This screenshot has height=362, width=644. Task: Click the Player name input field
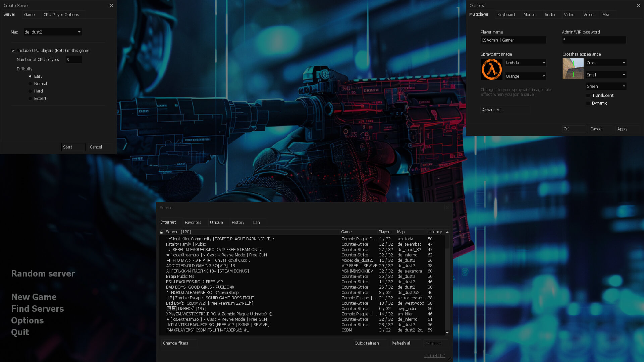(513, 40)
